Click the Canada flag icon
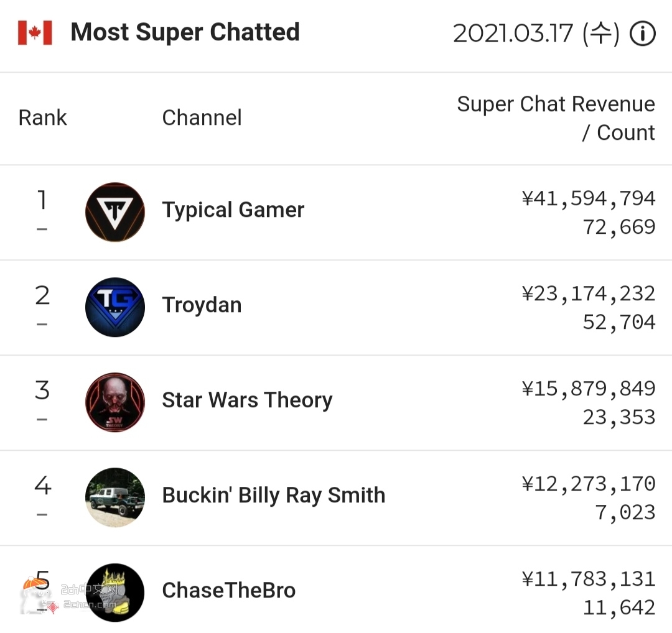The image size is (672, 633). tap(35, 33)
